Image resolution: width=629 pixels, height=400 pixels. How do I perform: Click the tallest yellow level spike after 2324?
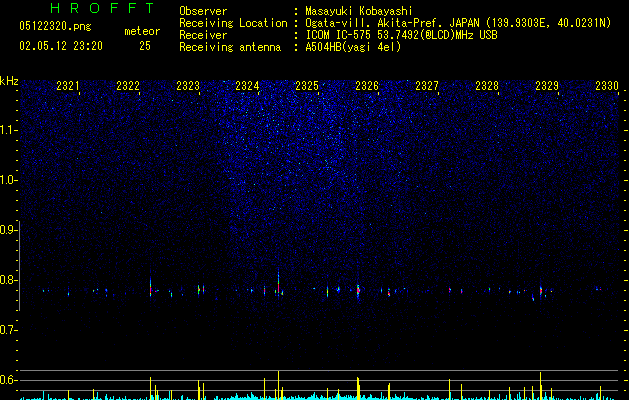tap(278, 385)
